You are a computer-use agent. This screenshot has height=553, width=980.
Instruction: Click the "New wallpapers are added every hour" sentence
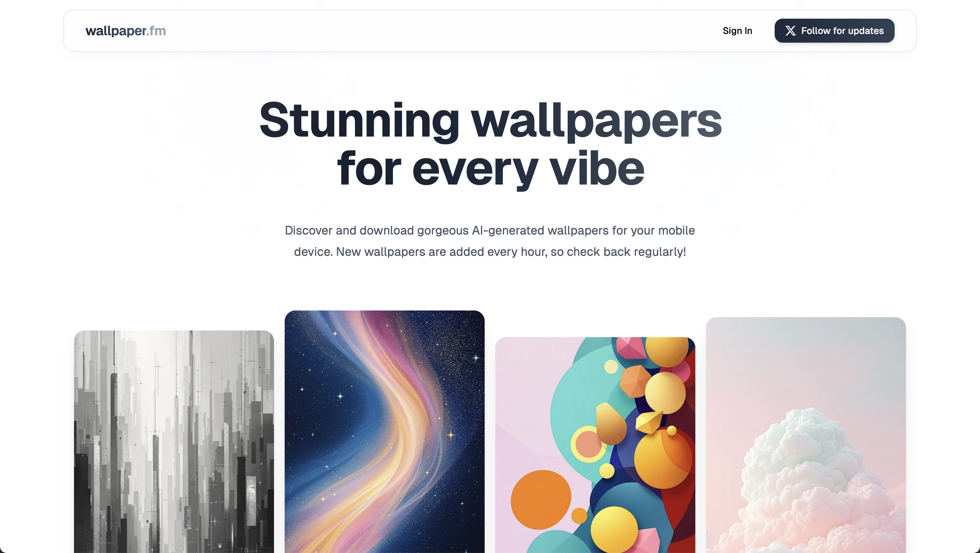[442, 252]
